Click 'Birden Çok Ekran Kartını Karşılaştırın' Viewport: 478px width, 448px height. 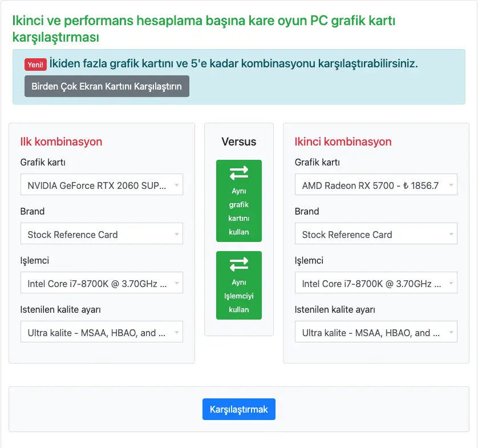tap(106, 86)
